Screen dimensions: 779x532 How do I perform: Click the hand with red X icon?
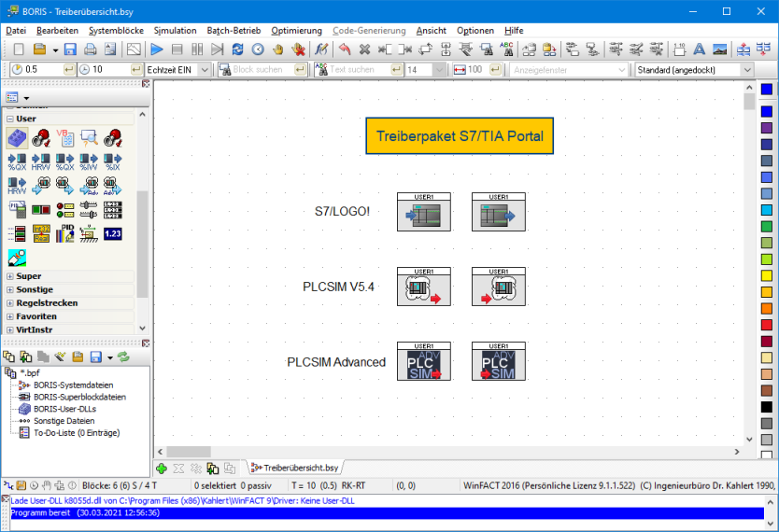click(x=299, y=49)
